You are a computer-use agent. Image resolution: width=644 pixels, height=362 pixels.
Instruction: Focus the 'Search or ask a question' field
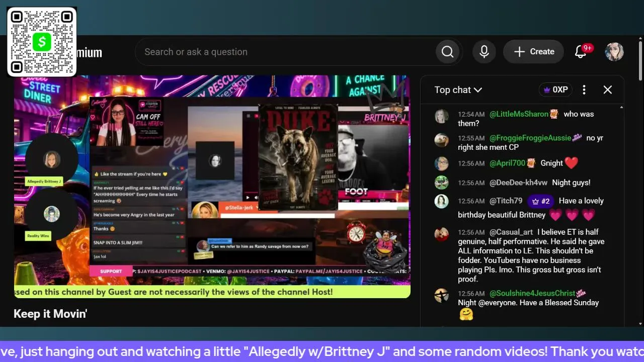click(285, 52)
